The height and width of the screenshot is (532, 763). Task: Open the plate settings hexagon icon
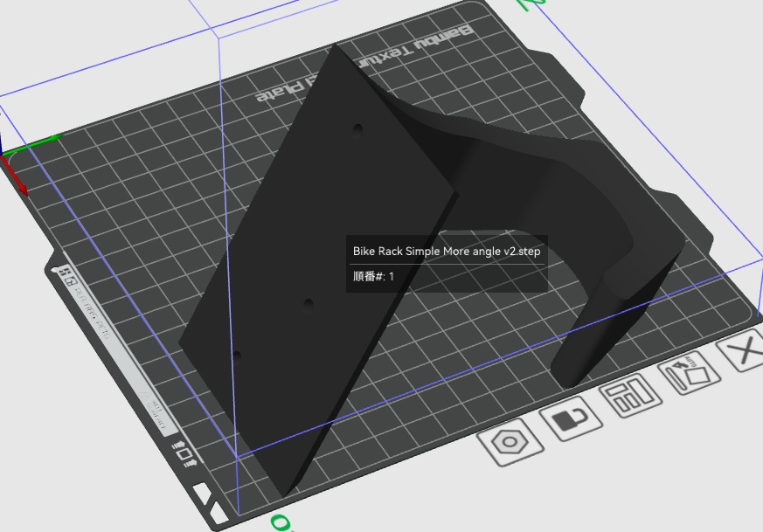(510, 441)
